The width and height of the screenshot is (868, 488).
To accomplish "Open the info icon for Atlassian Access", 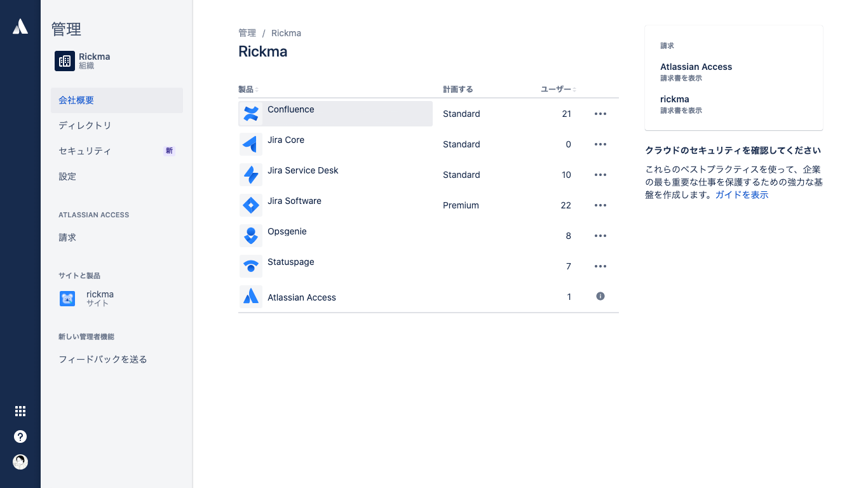I will (600, 296).
